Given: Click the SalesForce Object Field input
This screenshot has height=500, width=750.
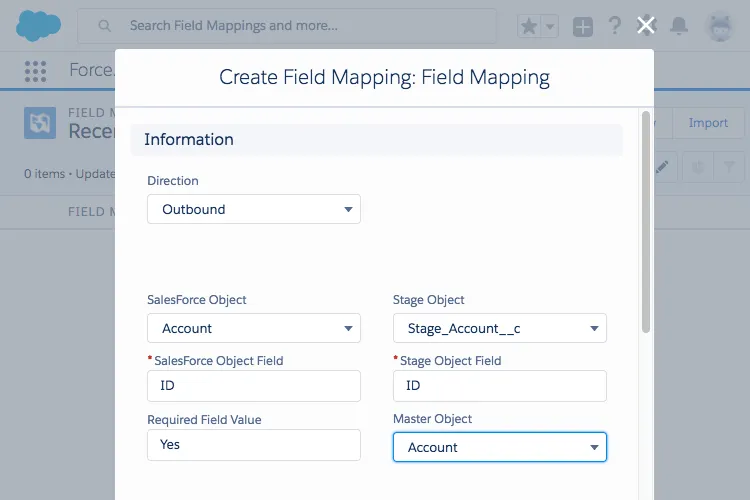Looking at the screenshot, I should [254, 386].
